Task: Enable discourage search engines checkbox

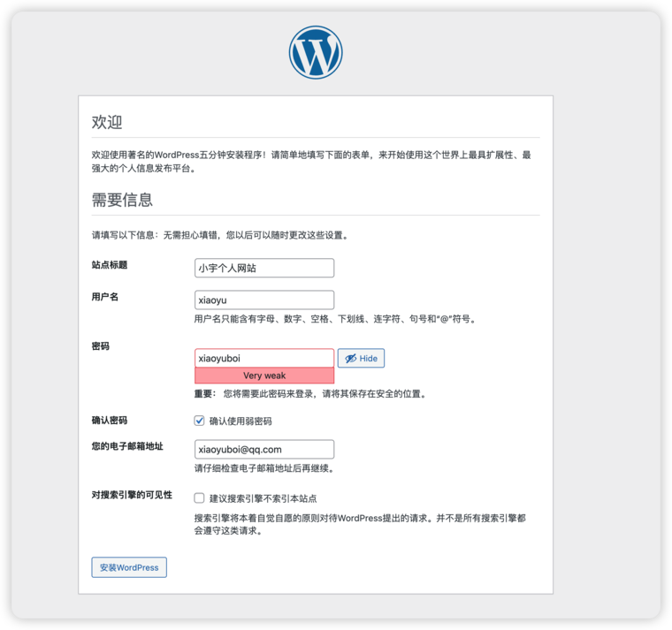Action: pos(199,497)
